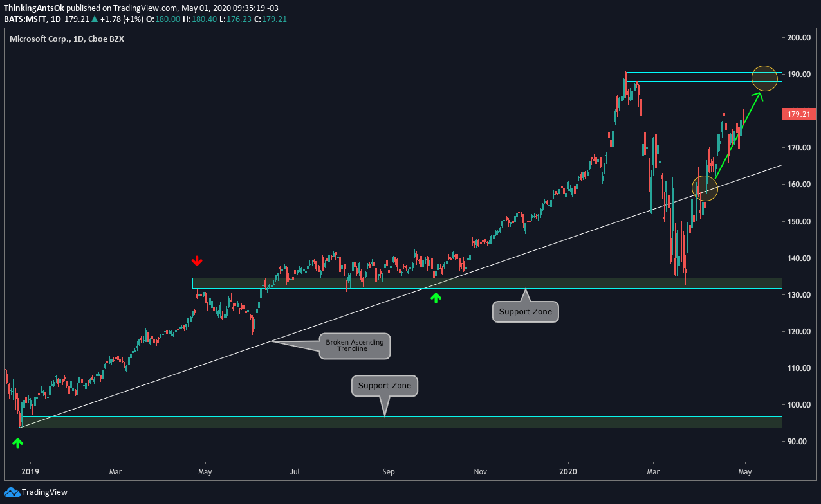Screen dimensions: 821x504
Task: Click the 'Microsoft Corp., 1D, Cboe BZX' title
Action: 68,39
